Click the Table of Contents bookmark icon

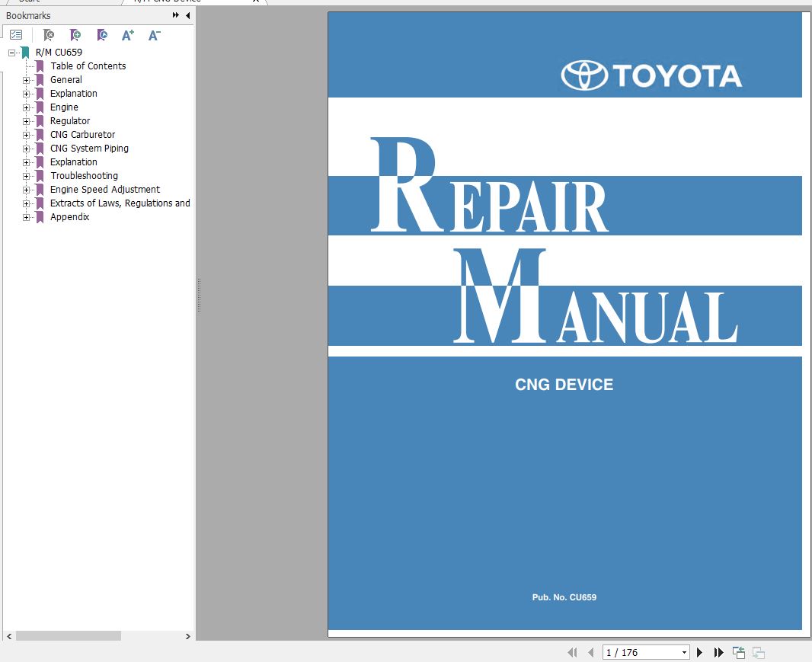point(40,66)
